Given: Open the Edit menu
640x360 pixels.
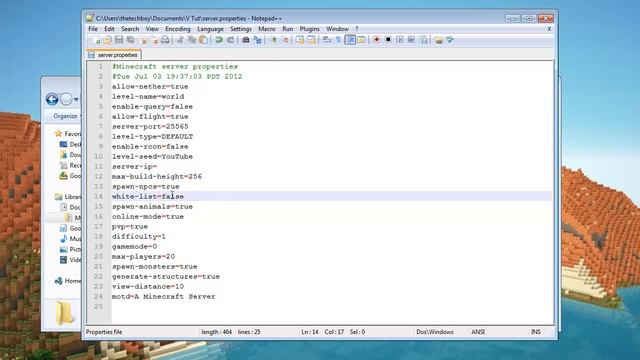Looking at the screenshot, I should [x=109, y=29].
